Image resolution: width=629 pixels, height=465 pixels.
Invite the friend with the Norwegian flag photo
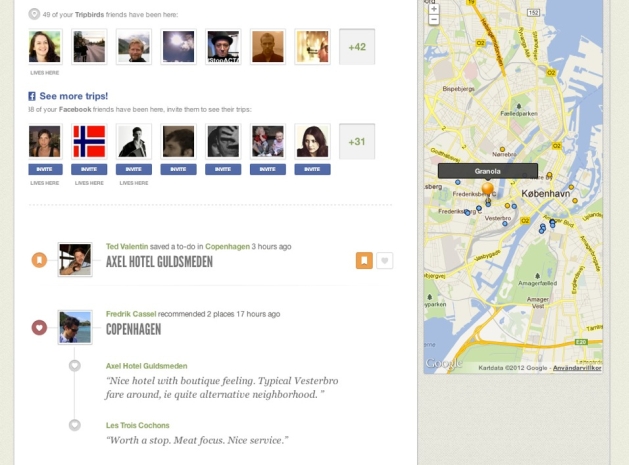89,169
